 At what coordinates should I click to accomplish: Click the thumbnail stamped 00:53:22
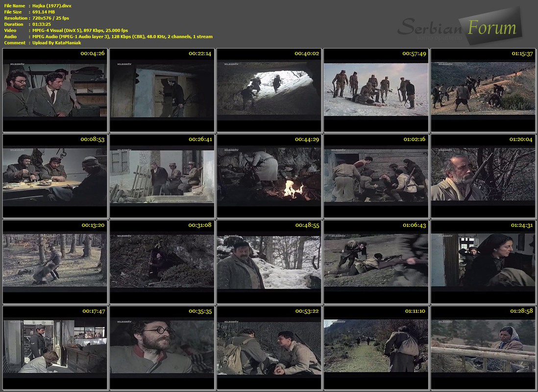click(269, 348)
